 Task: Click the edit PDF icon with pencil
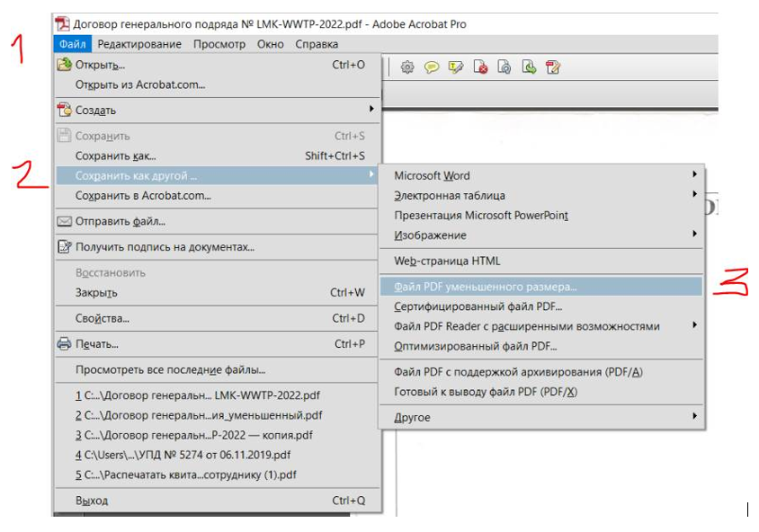(x=552, y=67)
